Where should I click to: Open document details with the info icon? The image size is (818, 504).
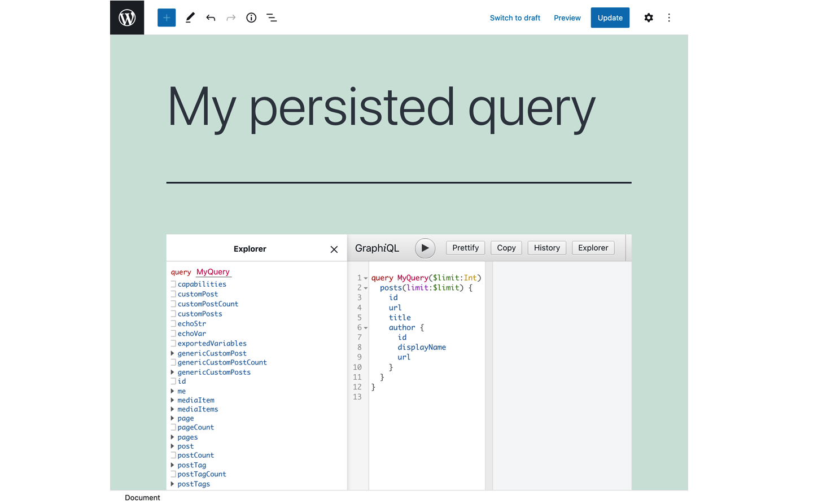(251, 17)
